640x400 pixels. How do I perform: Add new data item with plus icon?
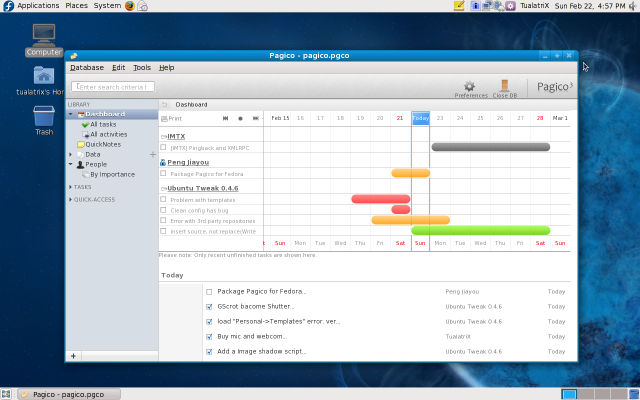pyautogui.click(x=153, y=154)
